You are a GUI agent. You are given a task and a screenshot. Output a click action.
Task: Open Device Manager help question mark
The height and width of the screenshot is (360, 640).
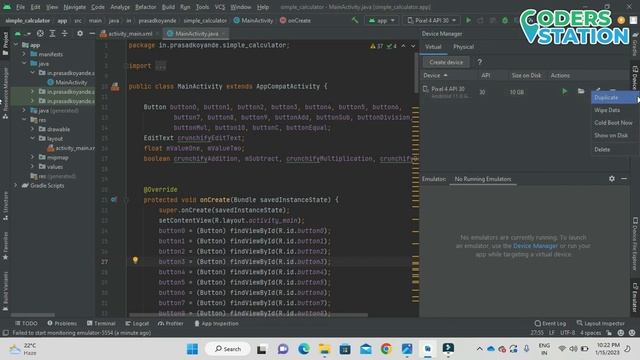[x=480, y=62]
